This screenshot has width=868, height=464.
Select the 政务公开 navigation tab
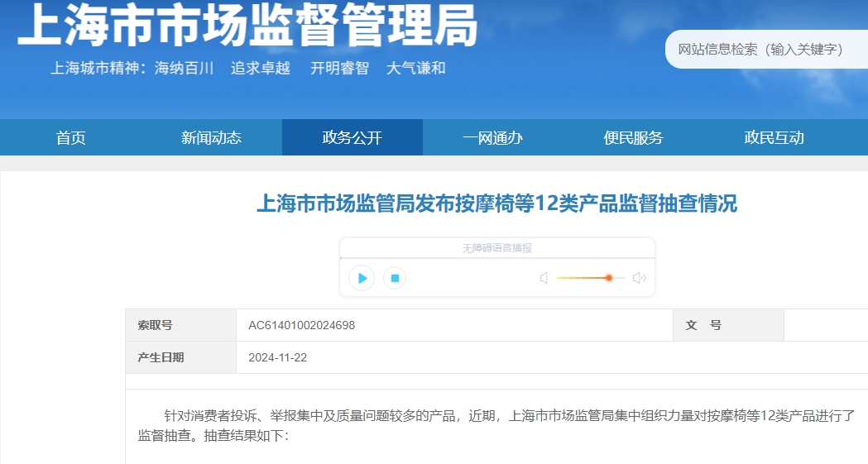352,137
